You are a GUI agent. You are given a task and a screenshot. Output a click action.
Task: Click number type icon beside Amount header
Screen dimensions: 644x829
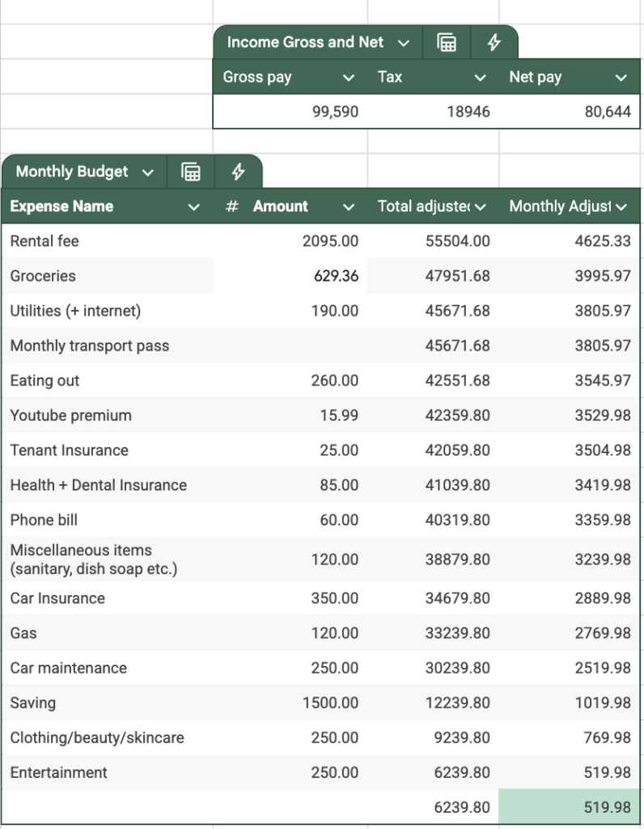tap(231, 206)
